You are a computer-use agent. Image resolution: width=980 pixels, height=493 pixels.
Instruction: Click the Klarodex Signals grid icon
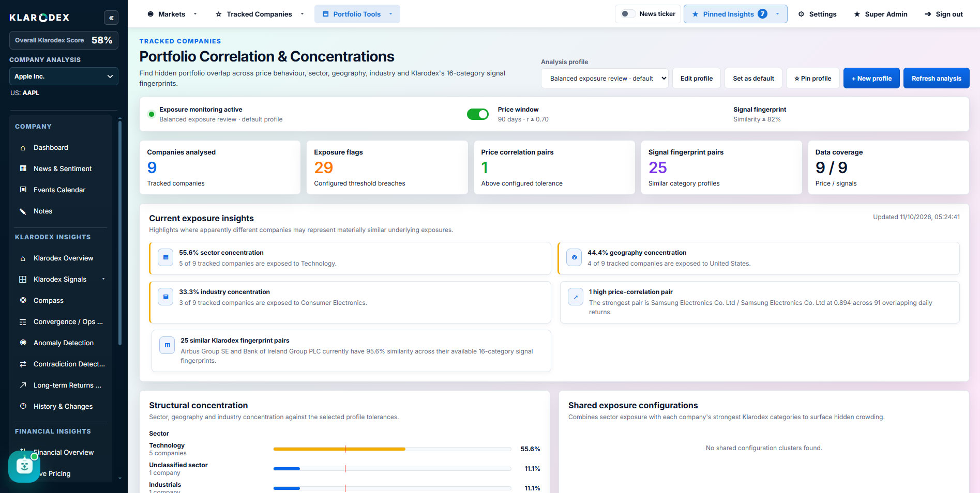23,279
